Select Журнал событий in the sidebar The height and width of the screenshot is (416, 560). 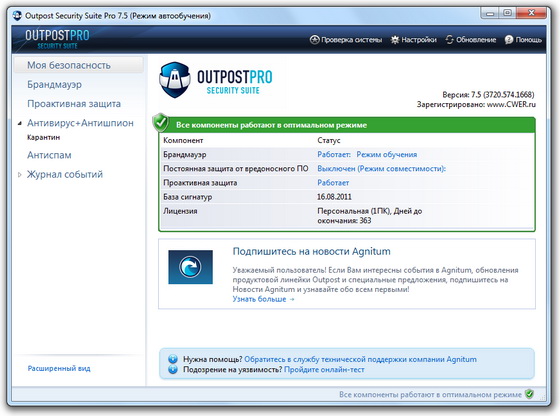coord(65,174)
